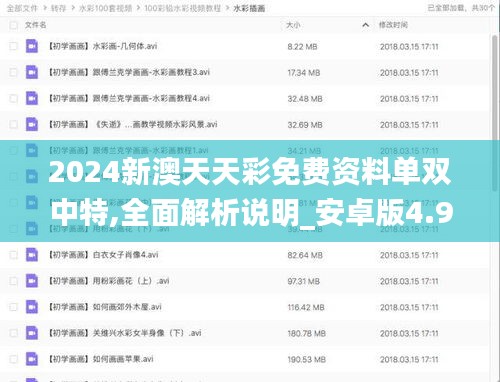
Task: Click the size value 82.64 MB
Action: tap(305, 255)
